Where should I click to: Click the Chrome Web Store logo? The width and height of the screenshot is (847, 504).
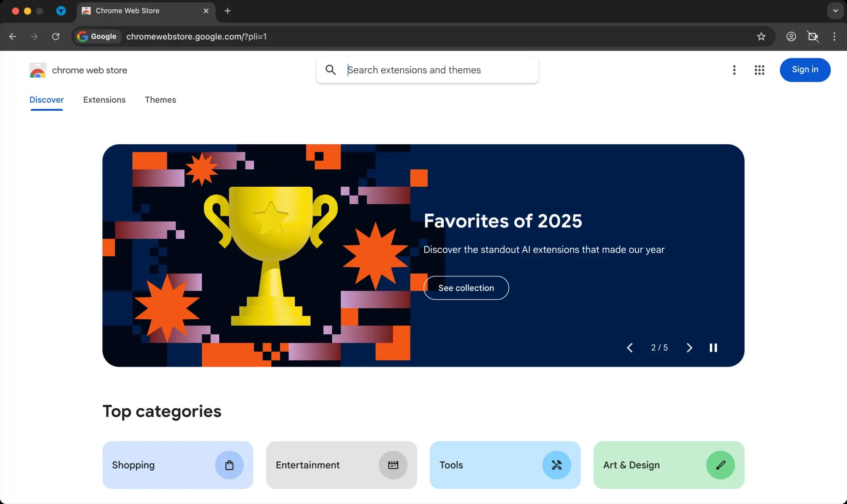38,70
